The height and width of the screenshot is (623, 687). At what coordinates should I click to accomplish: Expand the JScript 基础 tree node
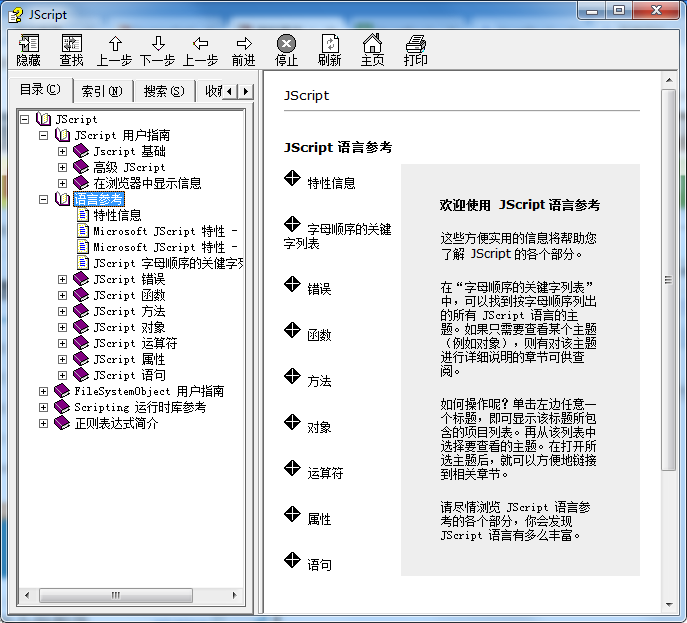[x=62, y=151]
